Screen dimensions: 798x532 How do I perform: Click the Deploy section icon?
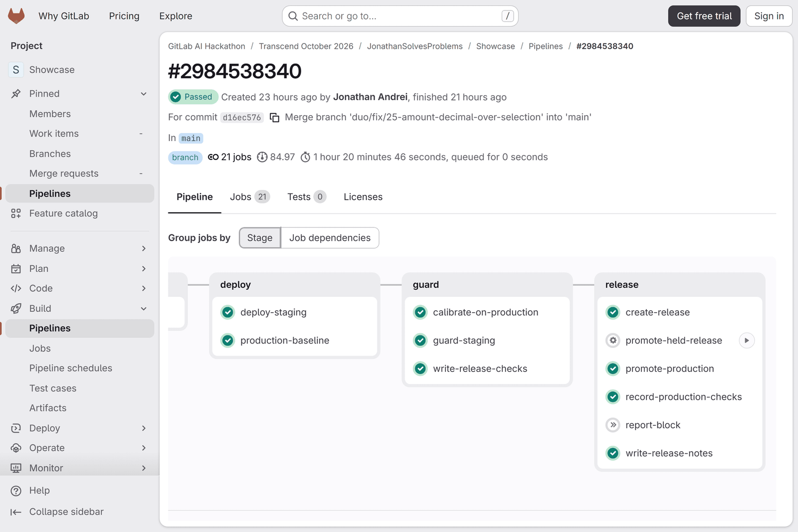tap(16, 428)
